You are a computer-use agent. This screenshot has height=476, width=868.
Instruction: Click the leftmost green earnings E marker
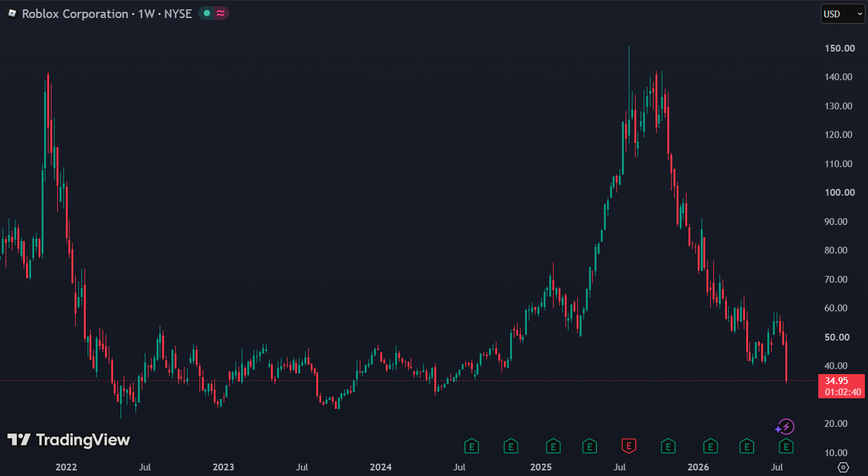(x=473, y=446)
